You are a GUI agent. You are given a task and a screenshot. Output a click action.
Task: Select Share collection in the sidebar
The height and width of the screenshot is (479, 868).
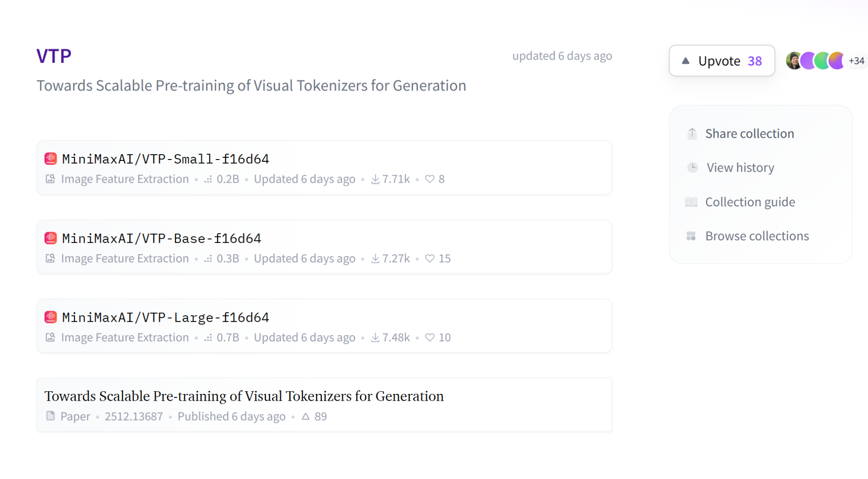(749, 133)
